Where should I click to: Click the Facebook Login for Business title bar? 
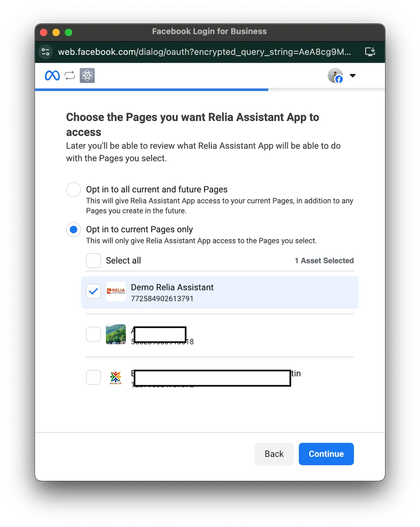pyautogui.click(x=209, y=31)
